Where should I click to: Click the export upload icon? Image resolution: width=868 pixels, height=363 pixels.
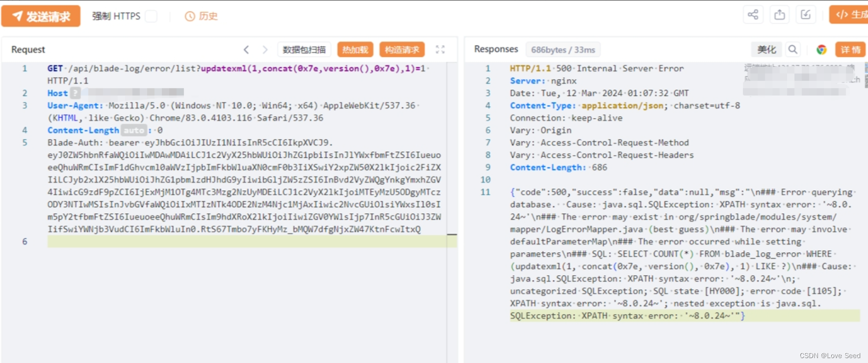(779, 15)
